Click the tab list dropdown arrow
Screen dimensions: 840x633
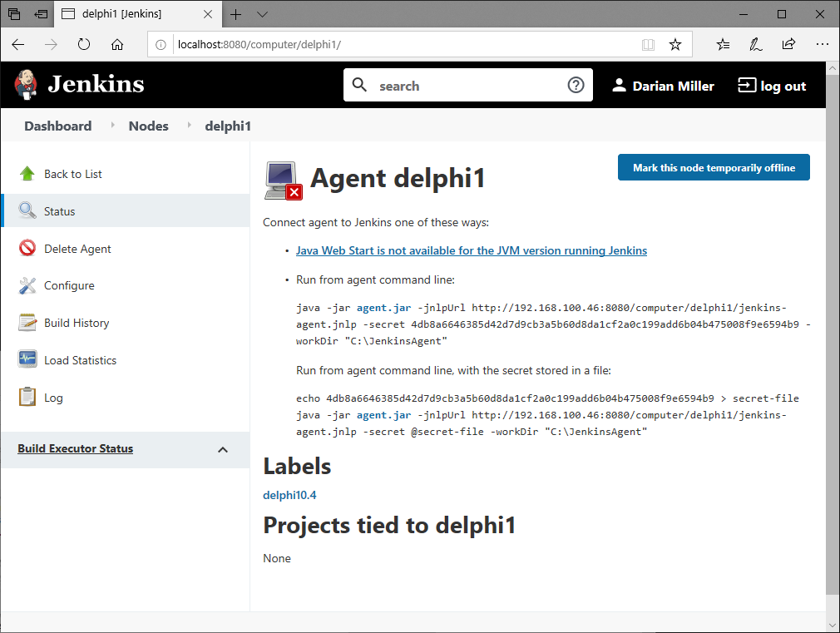point(262,14)
